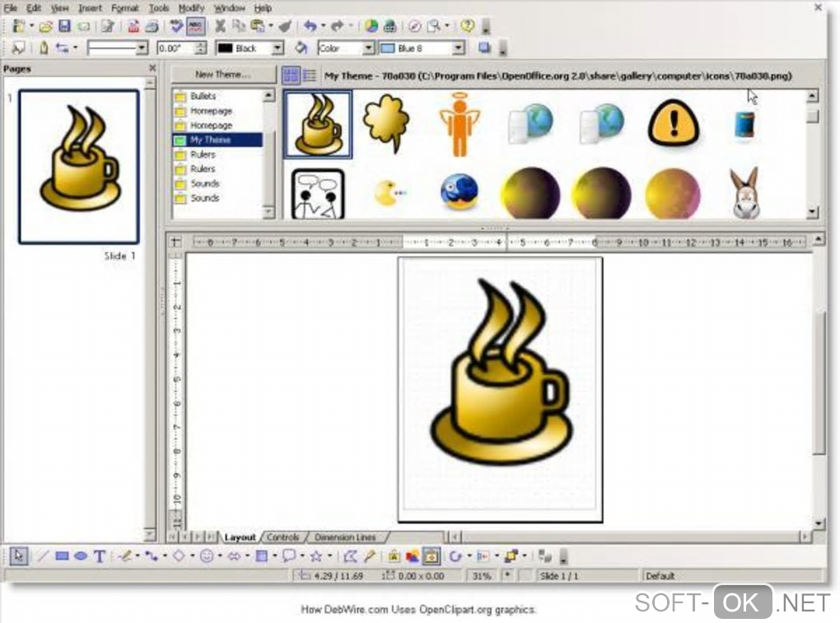
Task: Click the Paste icon
Action: [259, 26]
